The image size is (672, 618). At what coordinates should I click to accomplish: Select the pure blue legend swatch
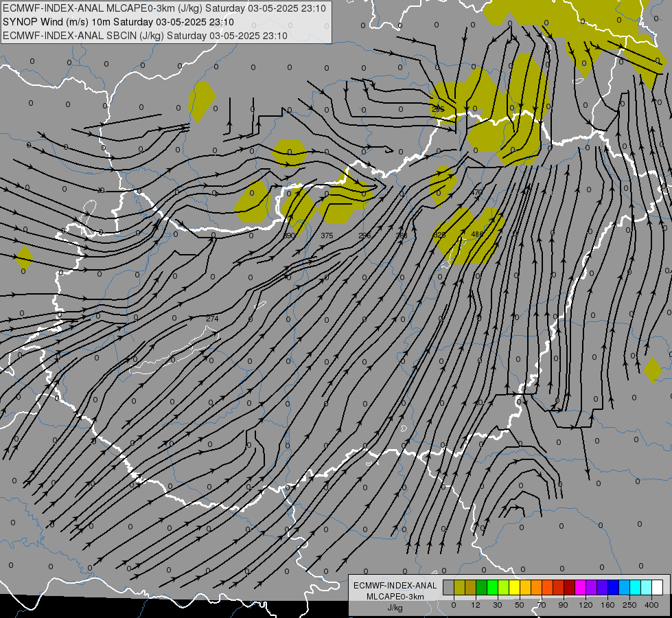614,588
